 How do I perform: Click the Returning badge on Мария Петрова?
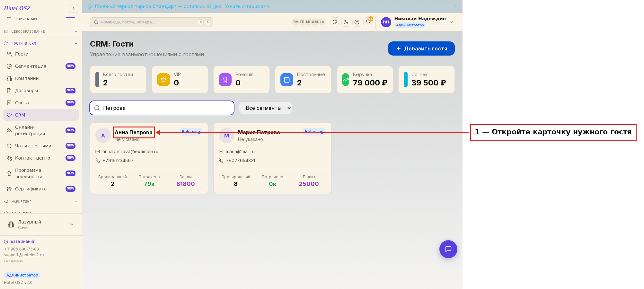tap(314, 131)
